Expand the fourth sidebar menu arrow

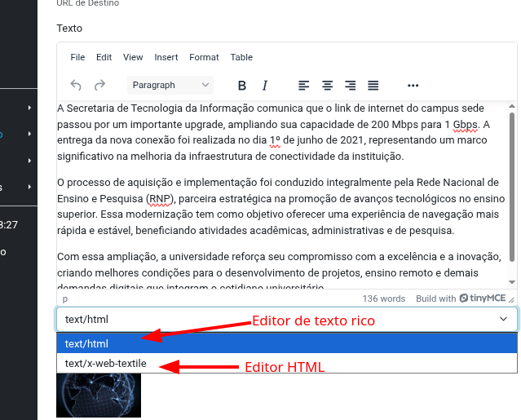click(x=29, y=187)
